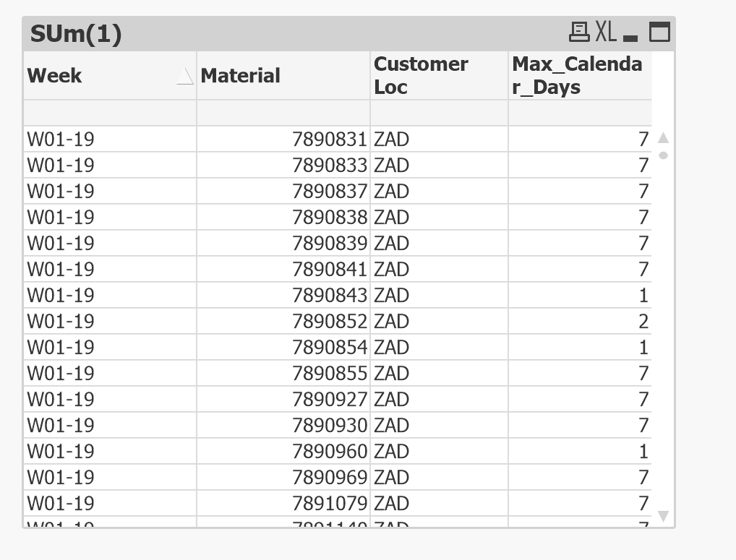736x560 pixels.
Task: Click the Print icon in the caption bar
Action: (x=580, y=31)
